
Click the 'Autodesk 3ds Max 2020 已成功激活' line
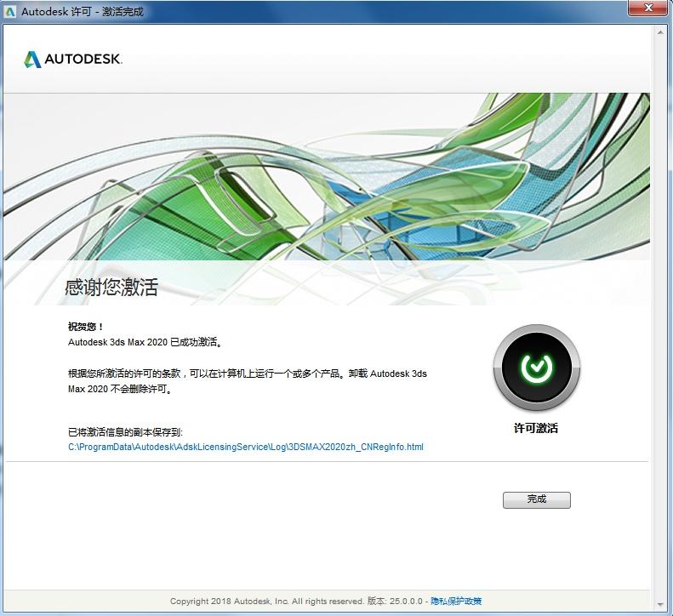click(x=145, y=342)
